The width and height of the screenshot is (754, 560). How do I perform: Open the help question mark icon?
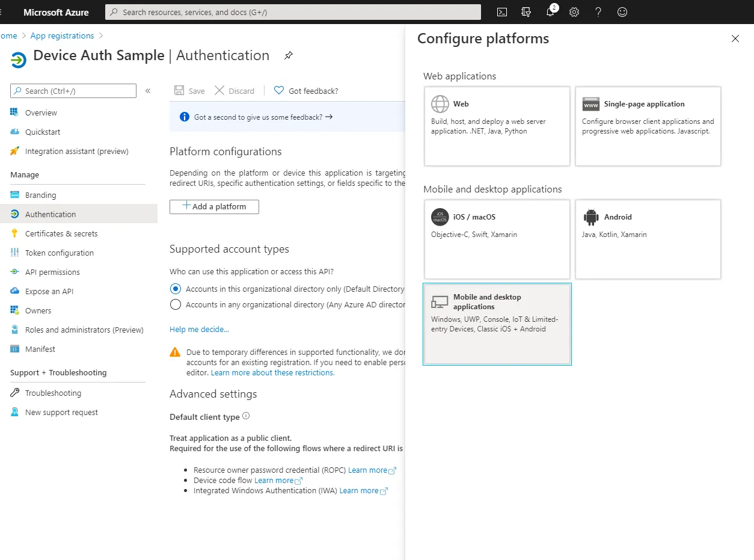598,12
